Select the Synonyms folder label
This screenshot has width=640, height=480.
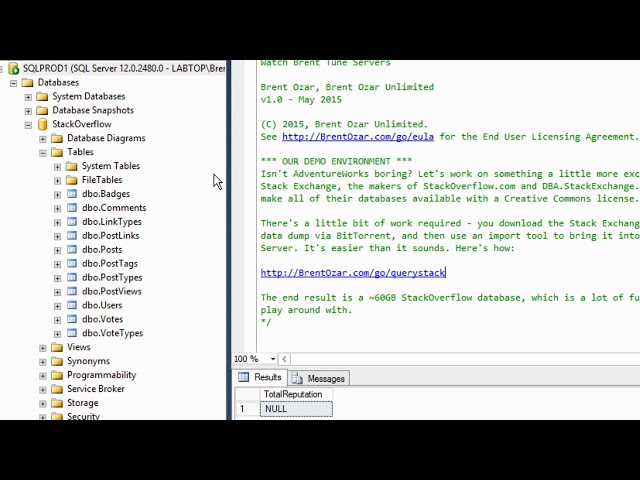89,361
